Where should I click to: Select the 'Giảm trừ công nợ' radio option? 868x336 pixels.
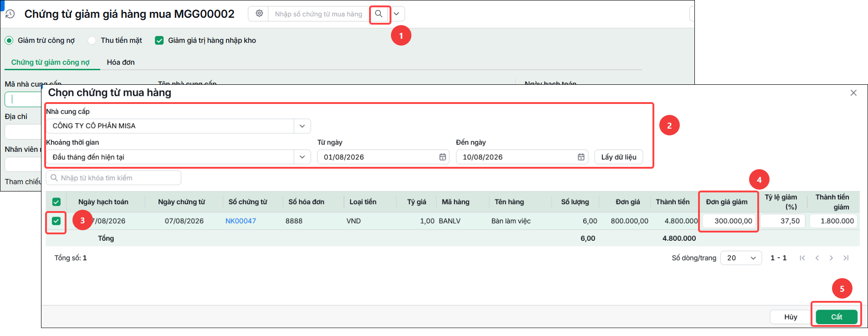[x=9, y=41]
